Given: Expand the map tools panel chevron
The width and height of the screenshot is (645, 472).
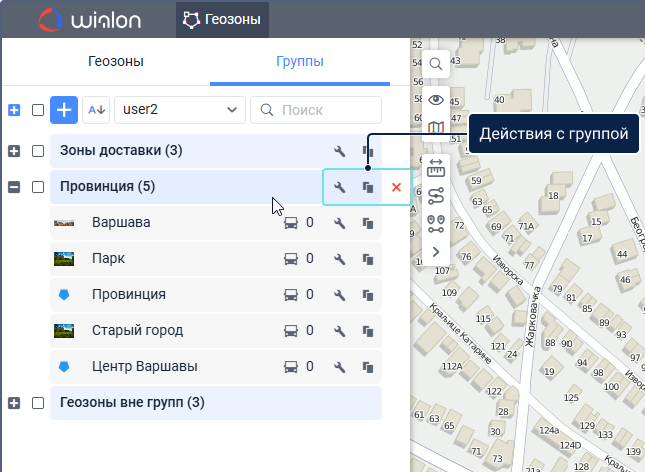Looking at the screenshot, I should tap(436, 252).
